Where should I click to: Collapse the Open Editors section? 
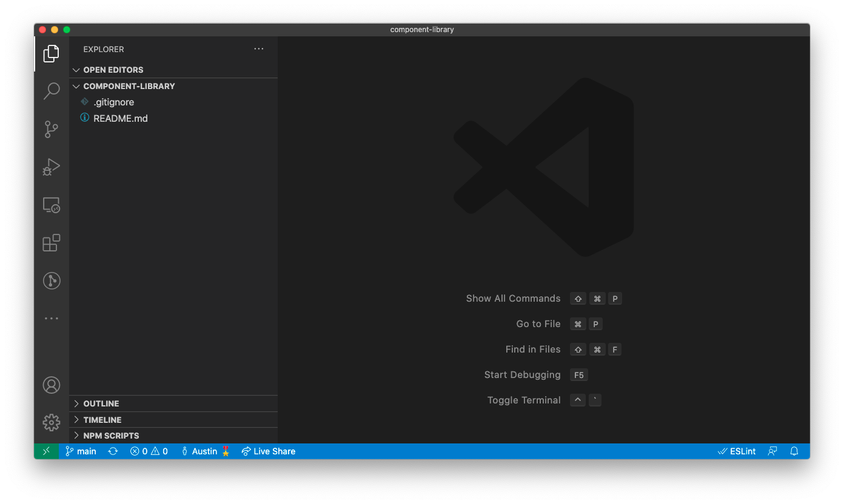174,70
